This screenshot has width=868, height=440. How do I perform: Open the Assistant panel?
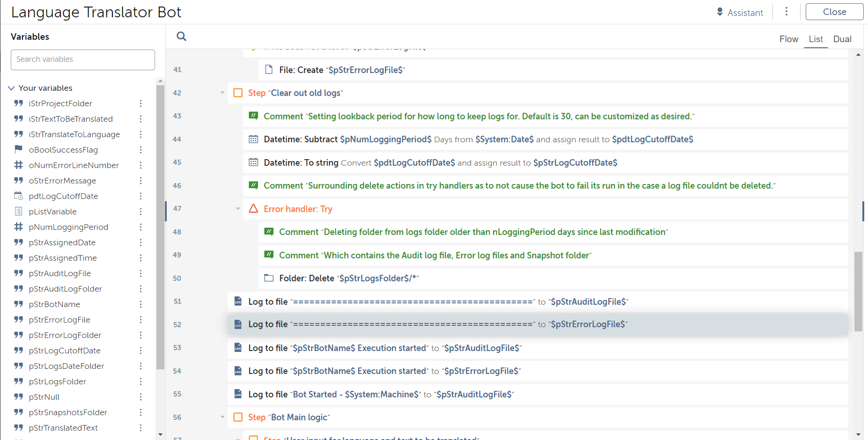740,13
